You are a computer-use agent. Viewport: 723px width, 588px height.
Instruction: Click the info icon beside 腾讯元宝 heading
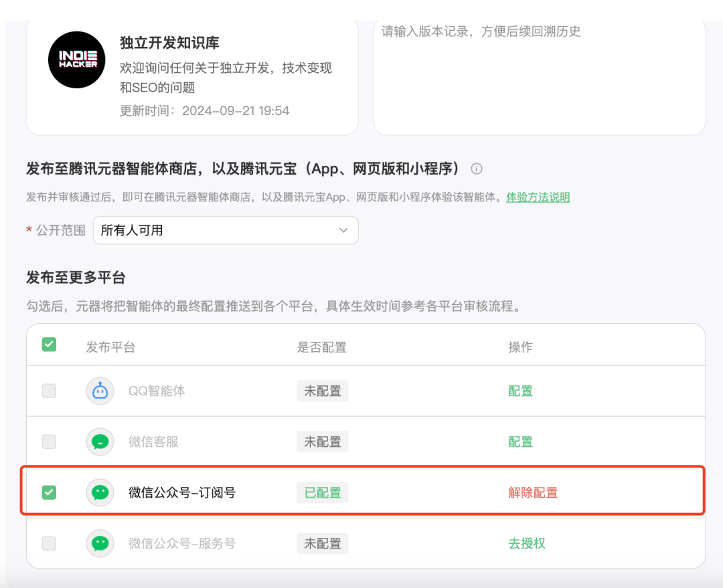(x=477, y=169)
